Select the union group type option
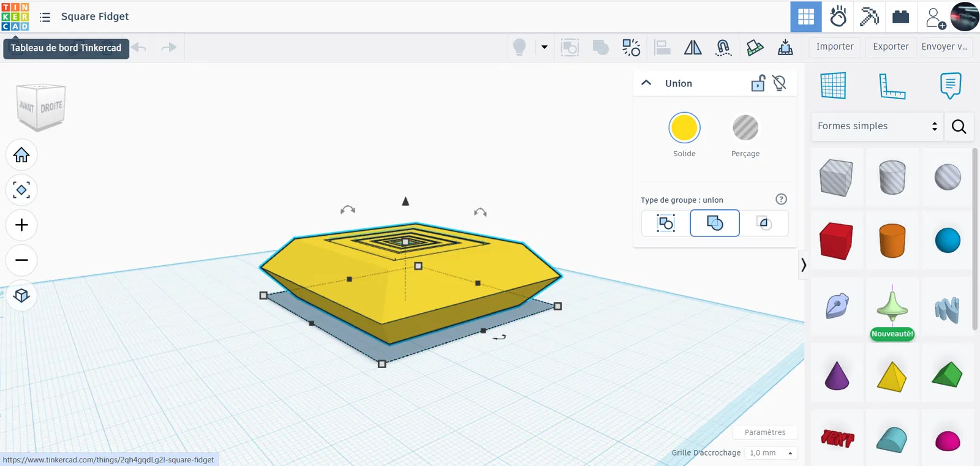 point(715,223)
